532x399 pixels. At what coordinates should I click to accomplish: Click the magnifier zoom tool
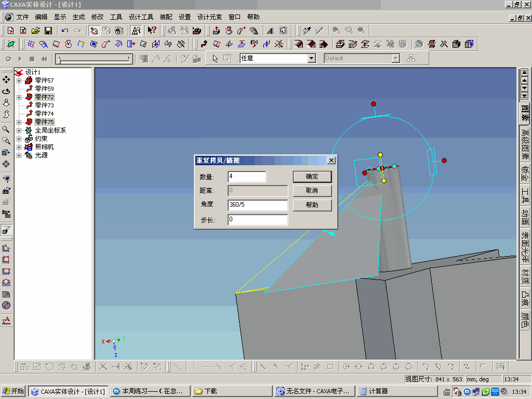(x=6, y=129)
